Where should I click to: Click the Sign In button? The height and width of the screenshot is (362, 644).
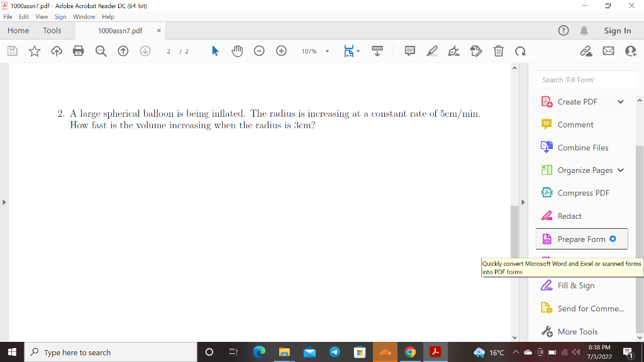tap(618, 30)
